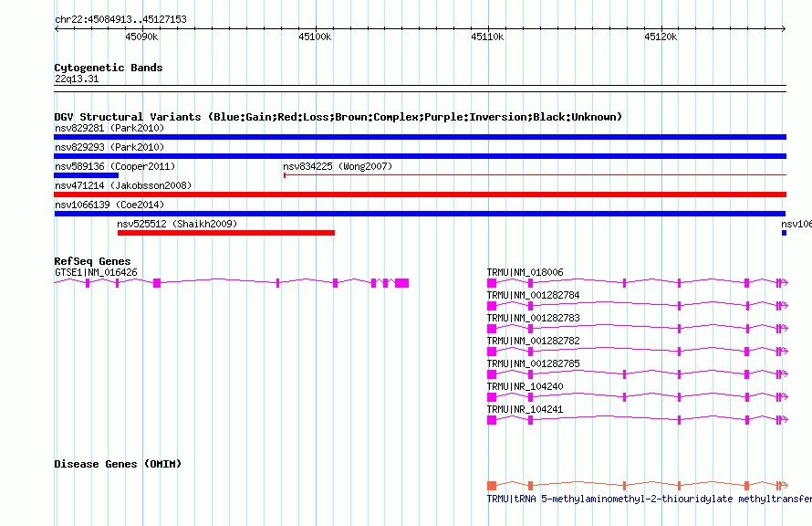The image size is (812, 526).
Task: Open the nsv589136 (Cooper2011) variant label
Action: tap(115, 166)
